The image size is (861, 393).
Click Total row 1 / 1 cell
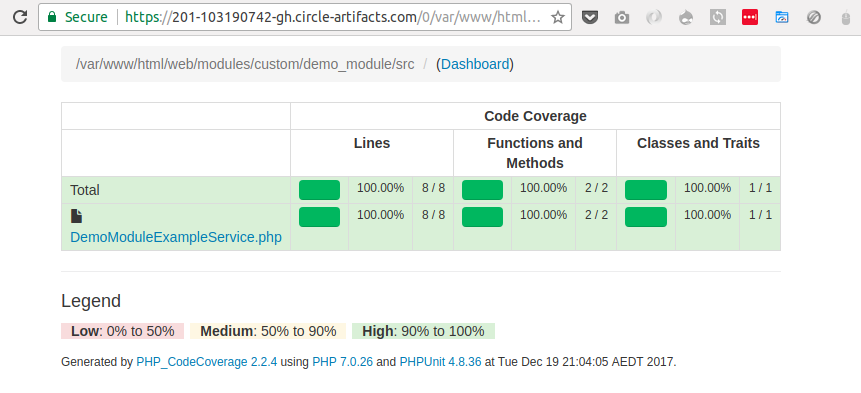tap(760, 190)
